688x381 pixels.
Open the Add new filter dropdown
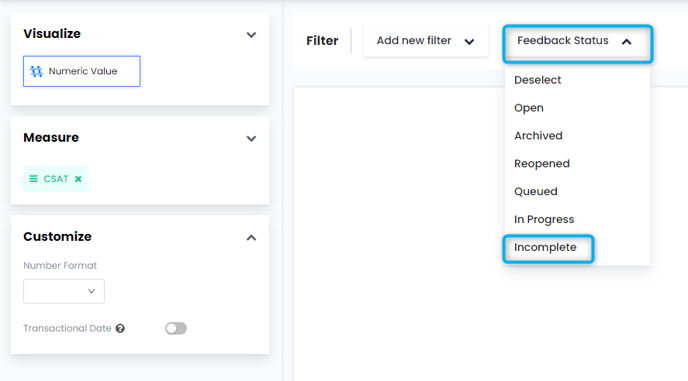tap(426, 41)
